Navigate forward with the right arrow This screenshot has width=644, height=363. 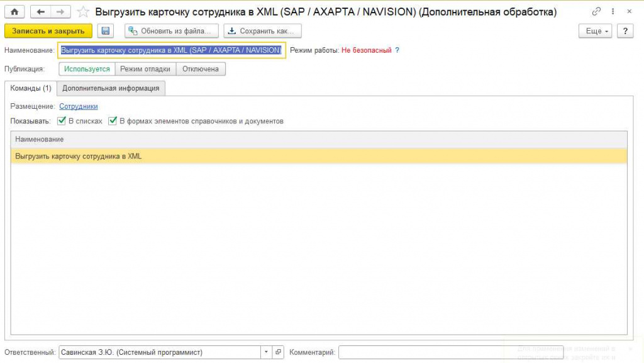[x=60, y=11]
